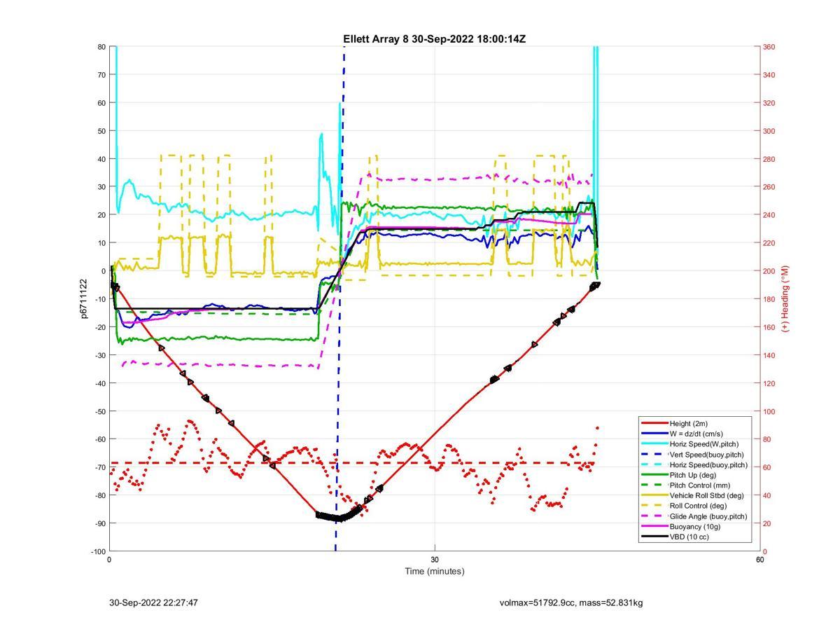The height and width of the screenshot is (620, 840).
Task: Click the '10' left axis tick label
Action: 101,243
